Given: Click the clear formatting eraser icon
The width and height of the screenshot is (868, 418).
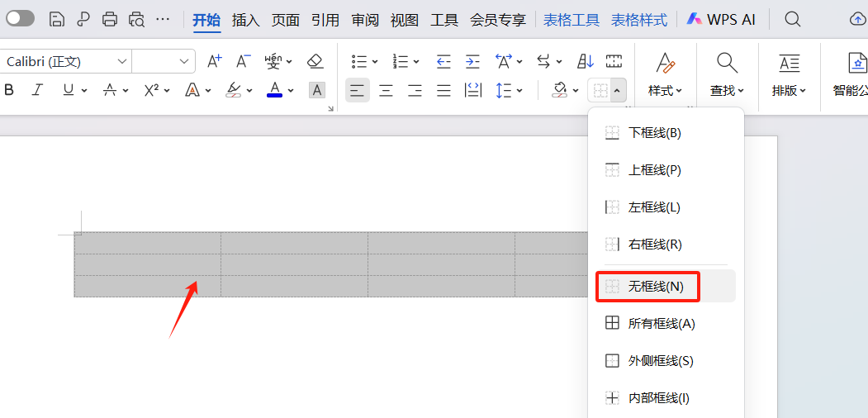Looking at the screenshot, I should point(315,61).
